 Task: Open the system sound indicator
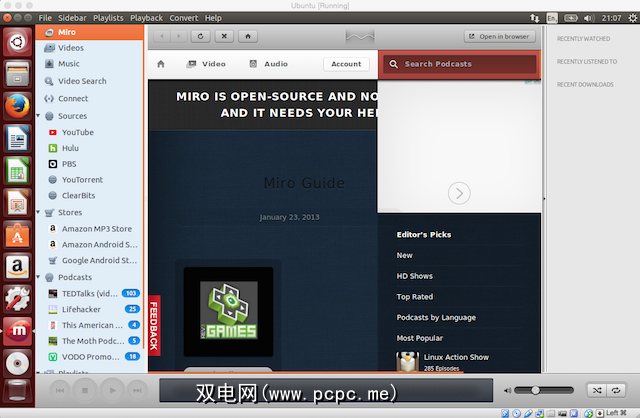coord(588,18)
